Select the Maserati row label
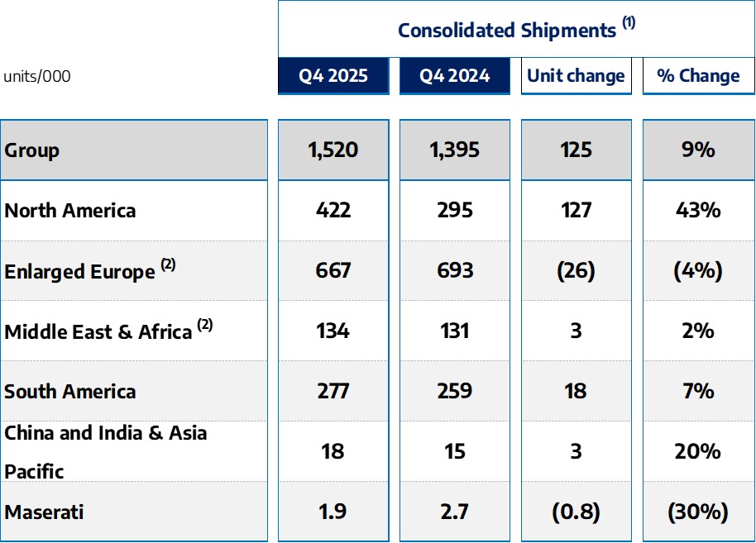 click(x=44, y=512)
